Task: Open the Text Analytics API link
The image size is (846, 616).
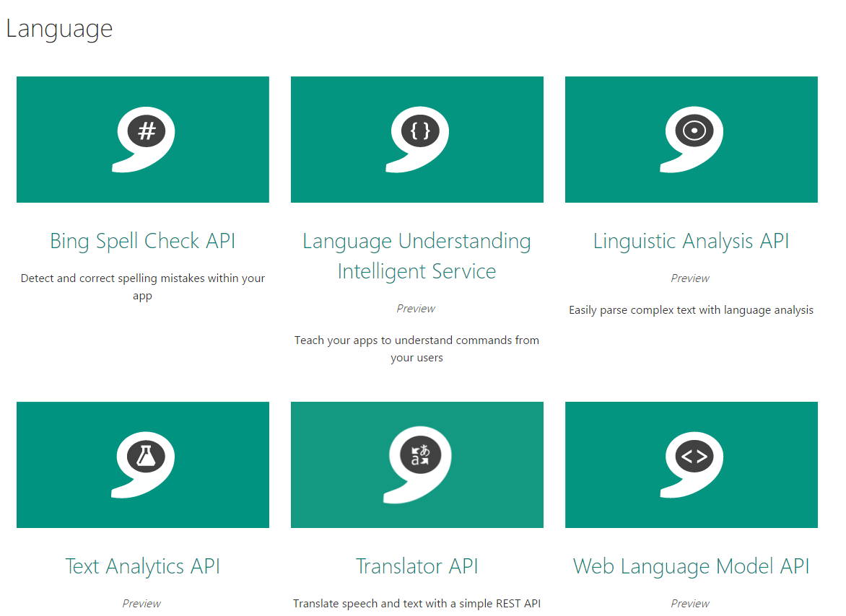Action: [x=143, y=566]
